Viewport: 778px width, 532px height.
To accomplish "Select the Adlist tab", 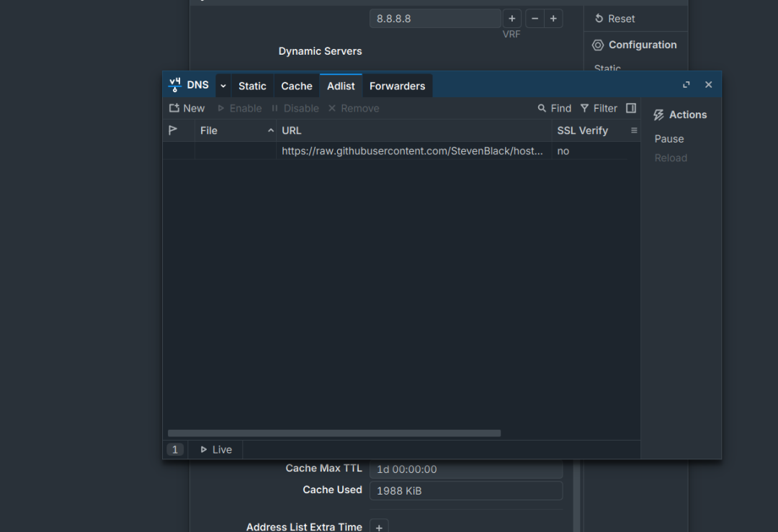I will (341, 86).
